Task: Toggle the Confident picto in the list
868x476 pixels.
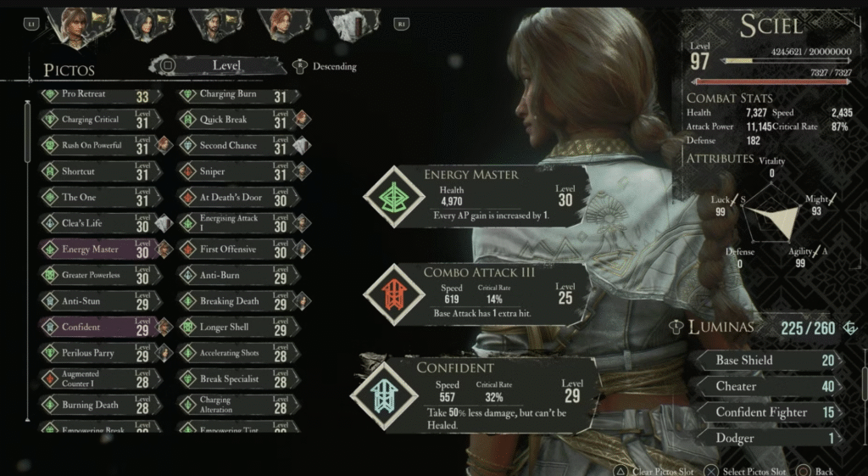Action: coord(100,327)
